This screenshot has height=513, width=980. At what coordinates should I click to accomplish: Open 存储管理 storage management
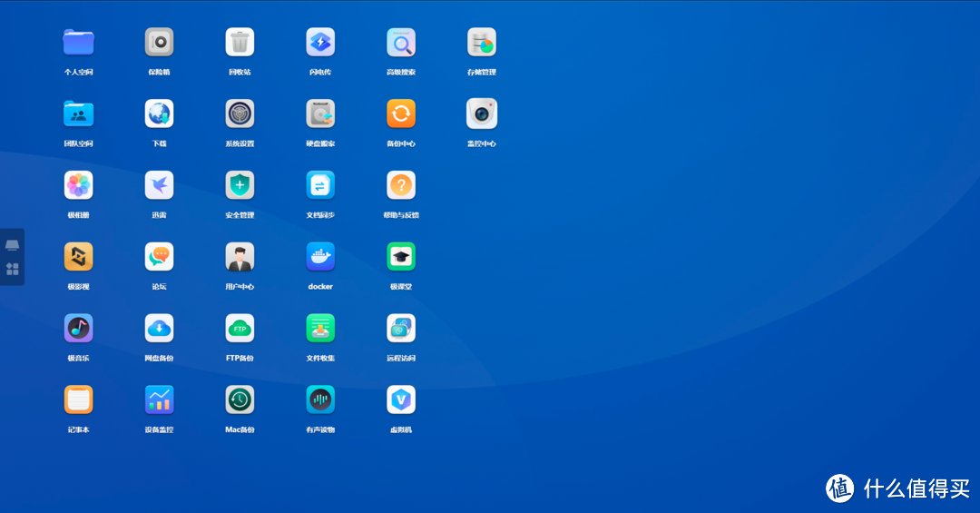481,42
